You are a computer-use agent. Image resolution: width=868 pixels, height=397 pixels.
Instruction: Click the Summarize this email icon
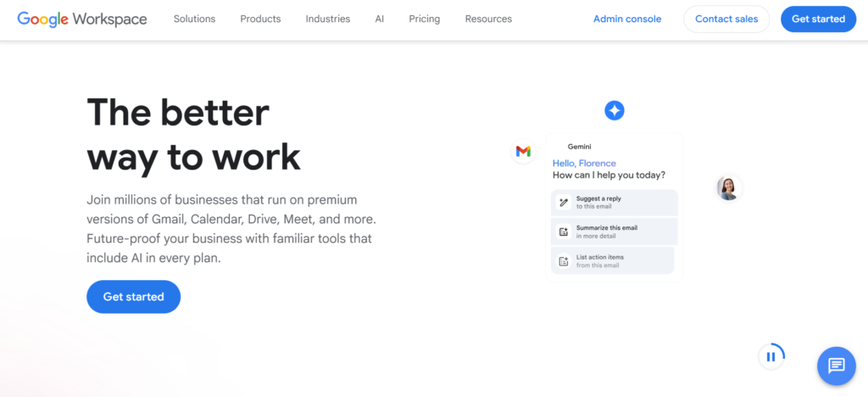pyautogui.click(x=564, y=232)
